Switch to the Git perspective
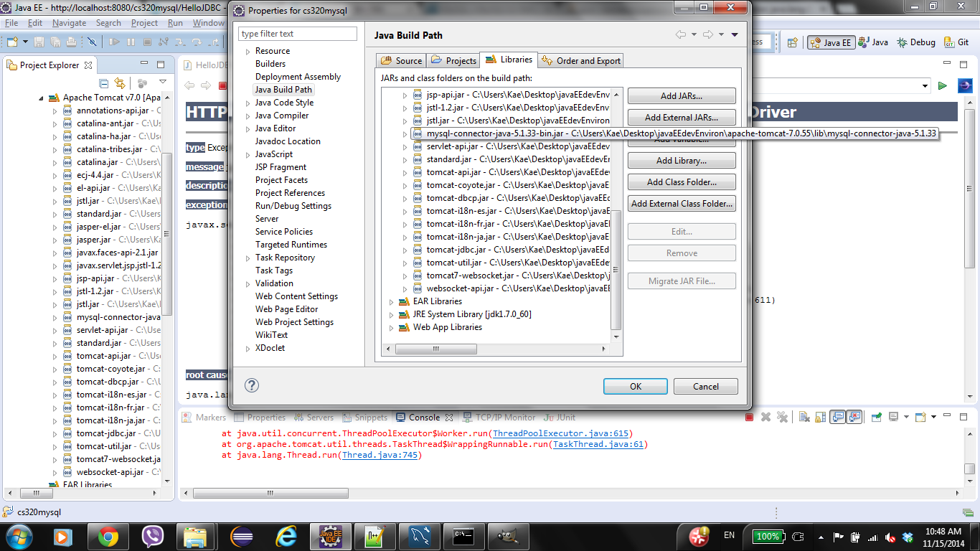 click(958, 42)
